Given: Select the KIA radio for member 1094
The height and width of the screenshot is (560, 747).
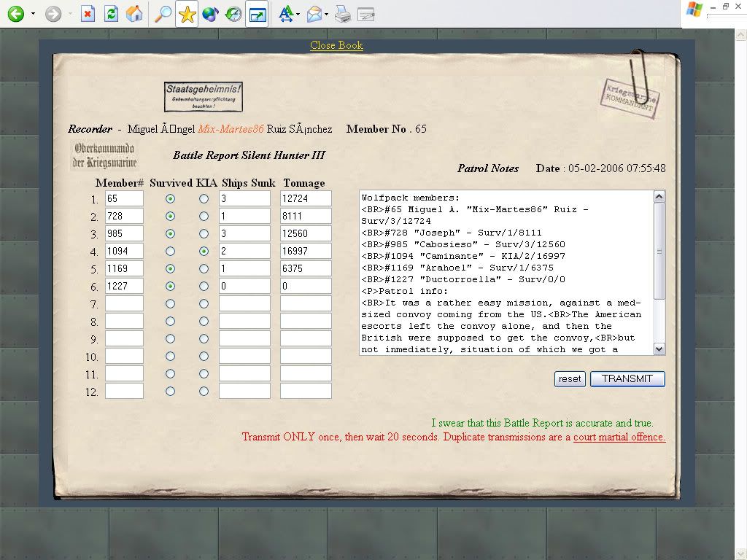Looking at the screenshot, I should [x=204, y=251].
